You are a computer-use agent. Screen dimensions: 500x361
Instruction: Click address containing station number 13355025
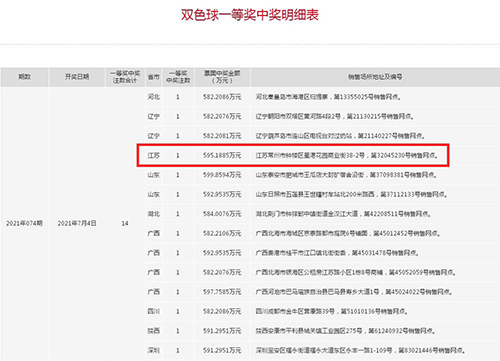[x=328, y=97]
